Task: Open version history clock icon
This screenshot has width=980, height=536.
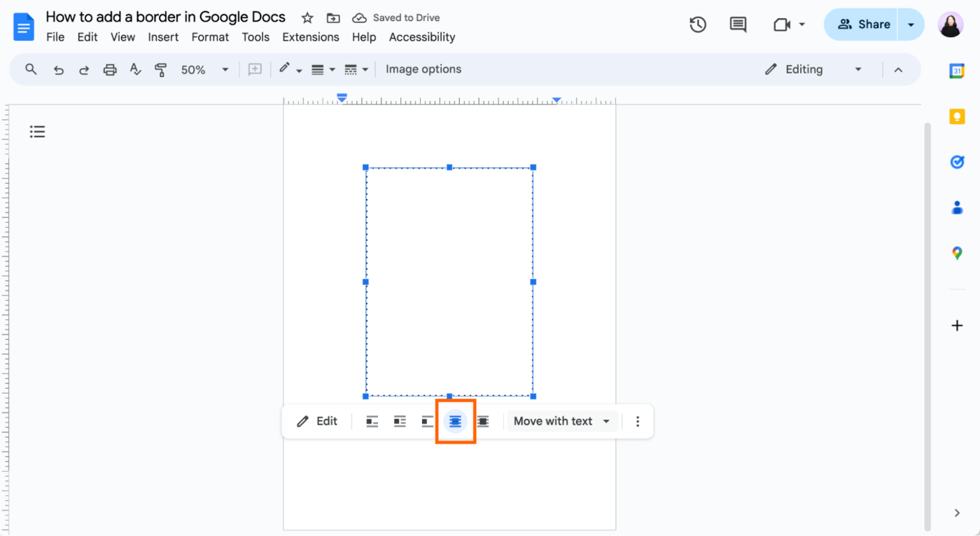Action: coord(697,25)
